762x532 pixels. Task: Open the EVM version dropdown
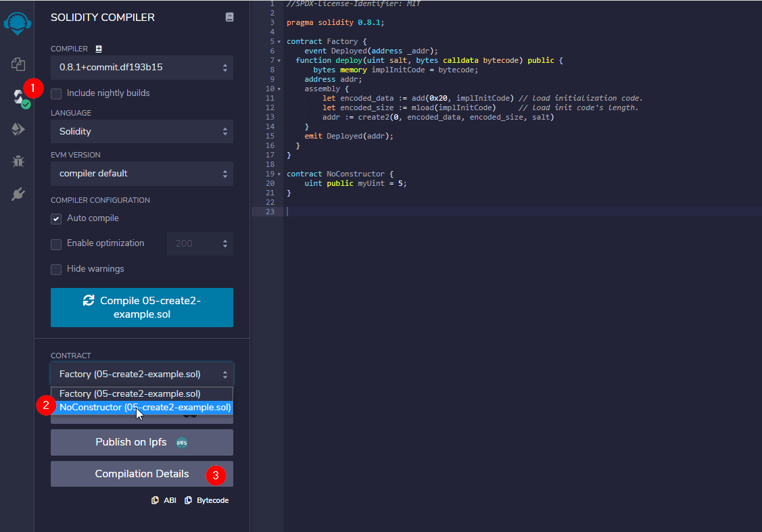pyautogui.click(x=142, y=174)
